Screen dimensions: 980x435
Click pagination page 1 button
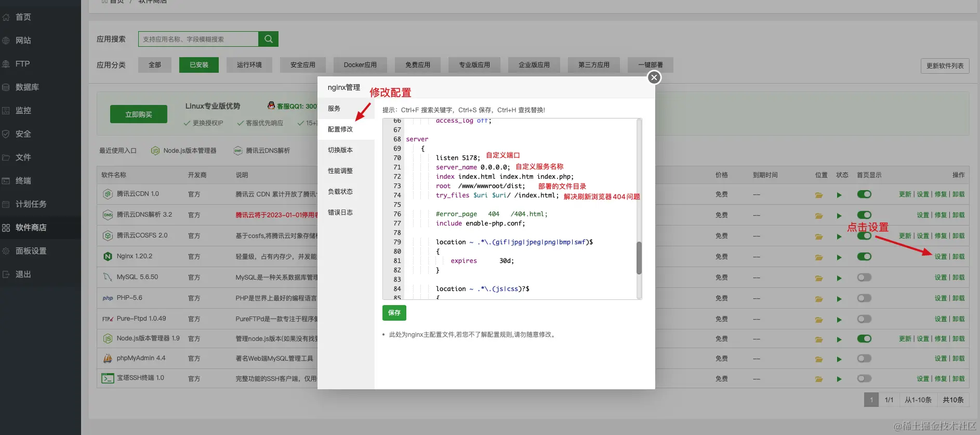coord(871,400)
